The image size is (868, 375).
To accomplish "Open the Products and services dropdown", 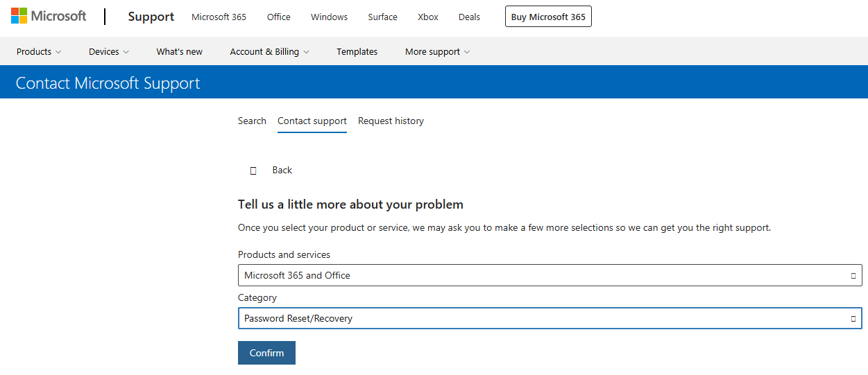I will (550, 275).
